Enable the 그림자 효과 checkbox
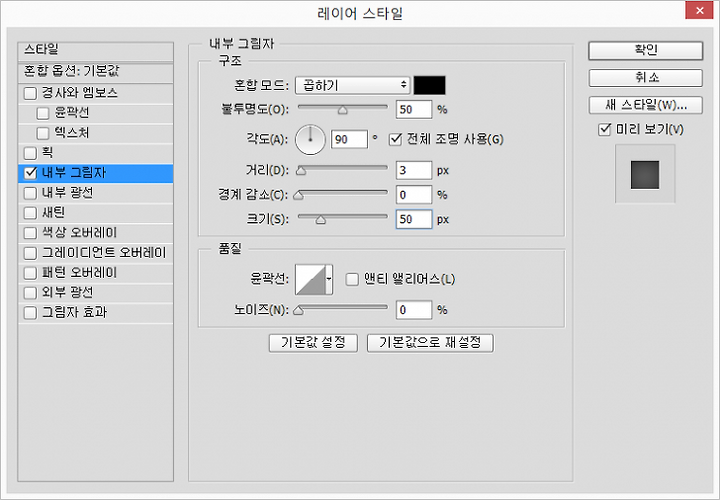 pos(30,313)
